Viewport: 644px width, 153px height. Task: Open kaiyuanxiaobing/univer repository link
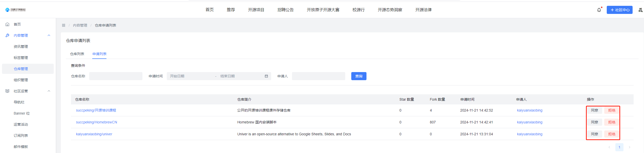94,134
